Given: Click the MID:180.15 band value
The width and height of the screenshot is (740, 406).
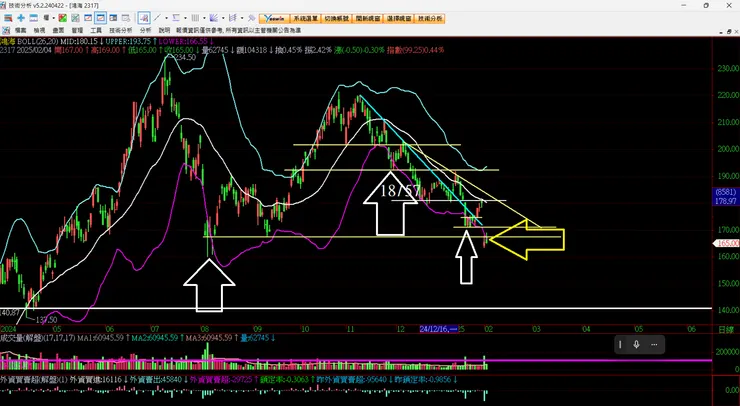Looking at the screenshot, I should coord(79,42).
